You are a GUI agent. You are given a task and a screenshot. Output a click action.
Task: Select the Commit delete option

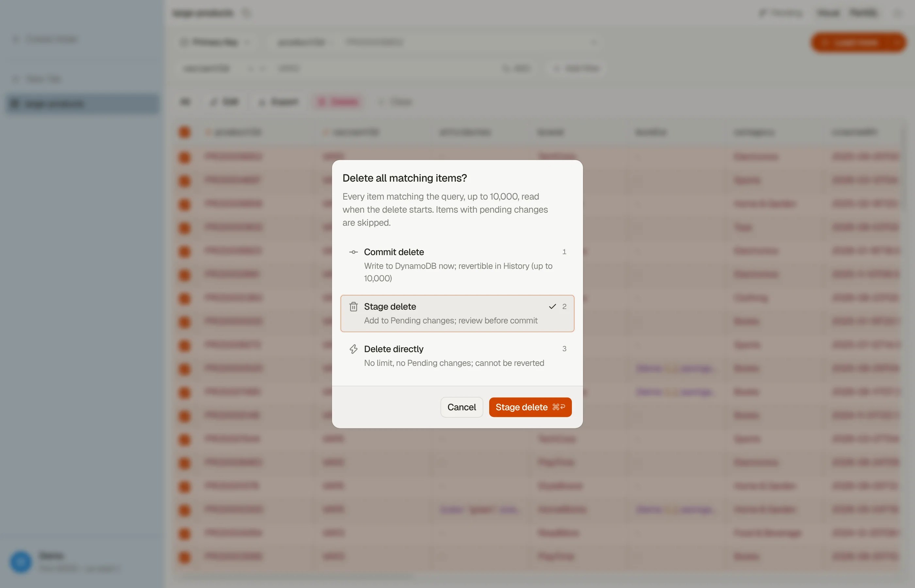coord(457,265)
